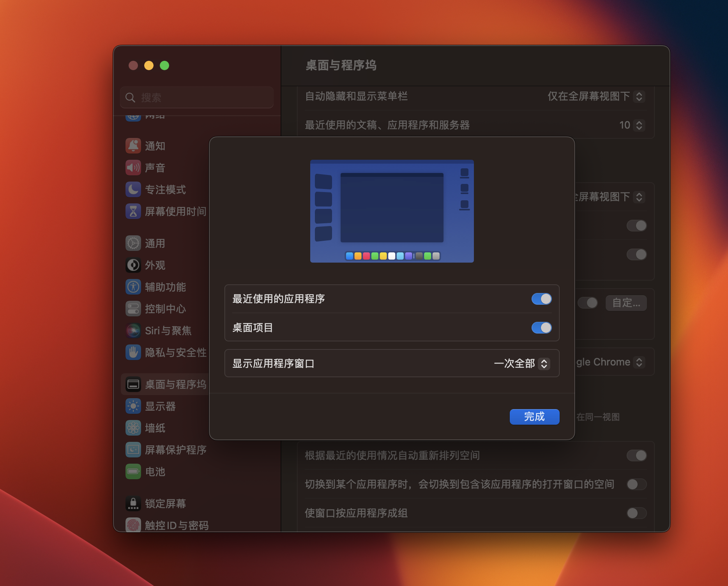The width and height of the screenshot is (728, 586).
Task: Open 通用 general settings
Action: coord(155,243)
